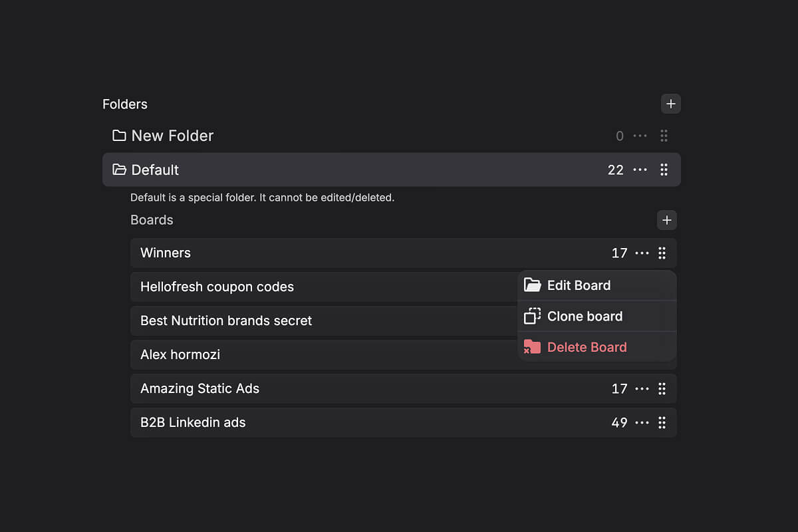This screenshot has height=532, width=798.
Task: Click the add folder plus button
Action: [x=670, y=104]
